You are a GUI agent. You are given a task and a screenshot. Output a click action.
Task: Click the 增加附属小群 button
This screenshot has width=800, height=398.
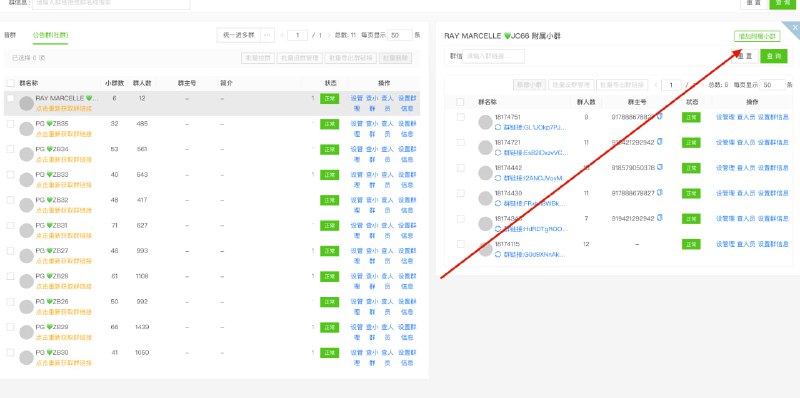pos(757,36)
